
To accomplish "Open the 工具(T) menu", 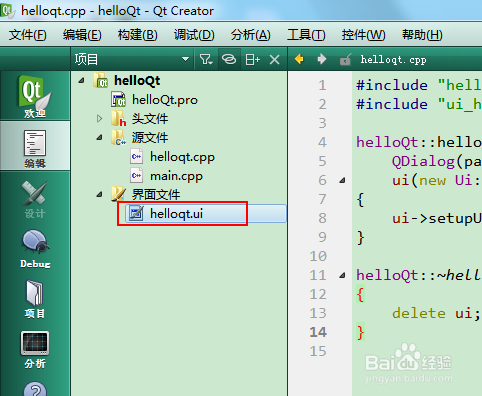I will (306, 35).
